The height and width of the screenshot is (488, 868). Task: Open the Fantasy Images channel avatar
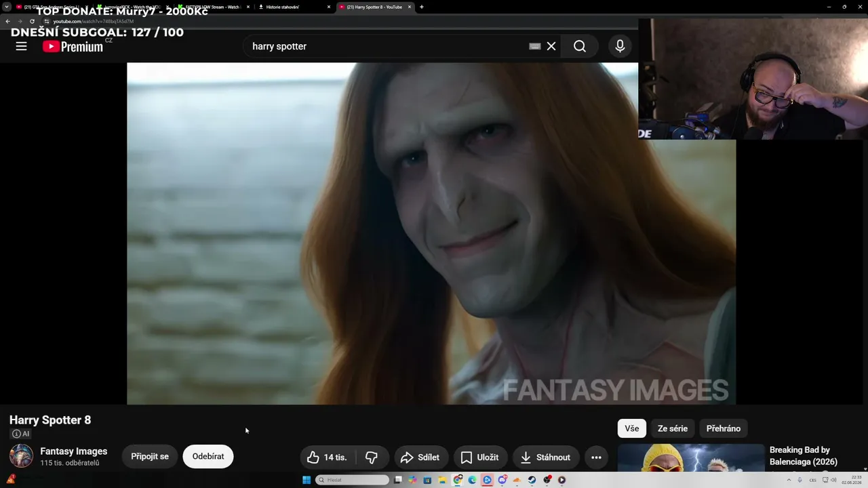(21, 456)
